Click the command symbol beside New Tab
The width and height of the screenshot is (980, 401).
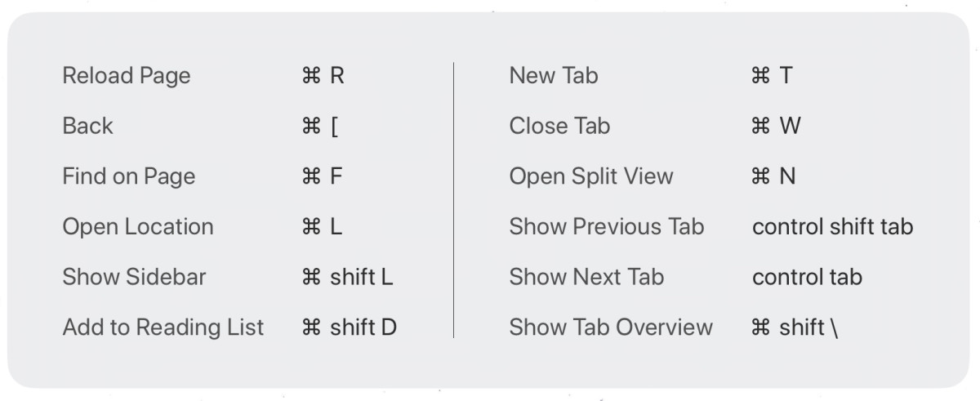(x=759, y=76)
